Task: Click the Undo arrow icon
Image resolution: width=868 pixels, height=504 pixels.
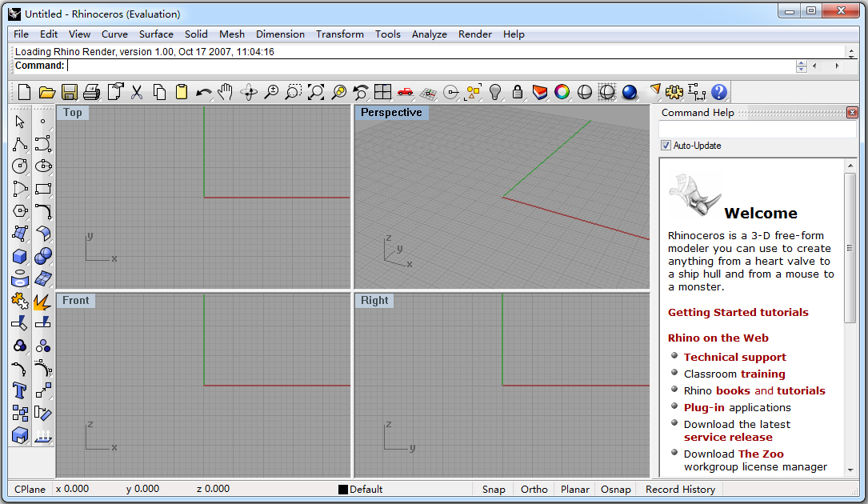Action: [x=204, y=92]
